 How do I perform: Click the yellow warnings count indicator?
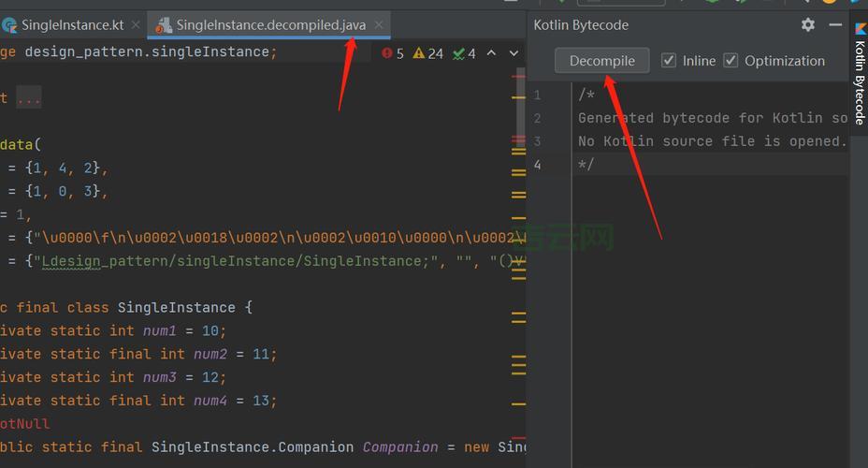click(428, 53)
